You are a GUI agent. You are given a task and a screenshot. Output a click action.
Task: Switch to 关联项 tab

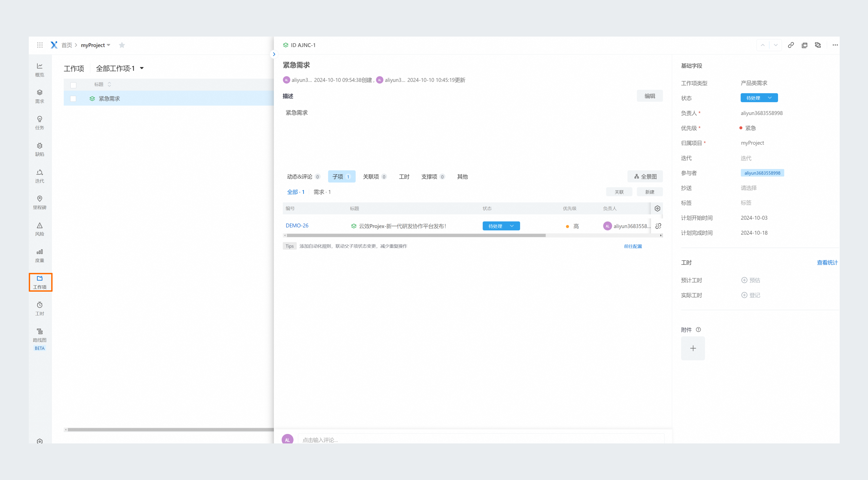(374, 176)
